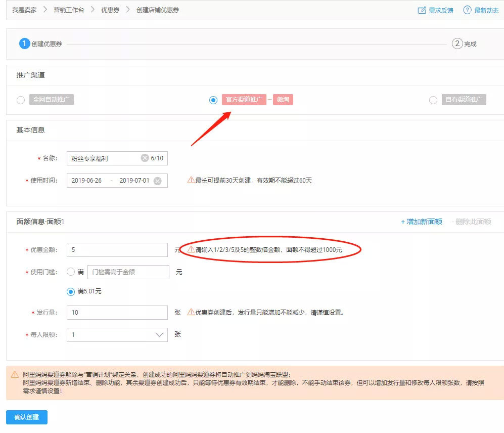The width and height of the screenshot is (504, 433).
Task: Open 最新动态 via the question mark icon
Action: tap(468, 10)
